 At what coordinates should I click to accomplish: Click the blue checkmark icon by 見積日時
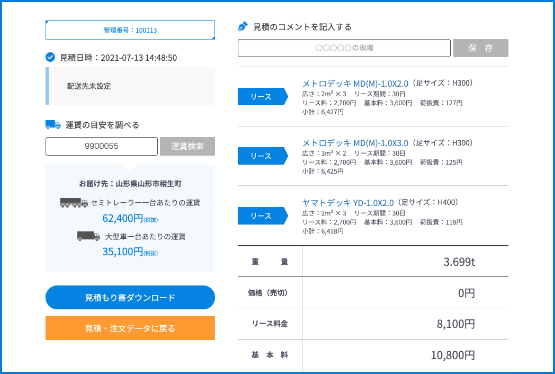point(50,57)
